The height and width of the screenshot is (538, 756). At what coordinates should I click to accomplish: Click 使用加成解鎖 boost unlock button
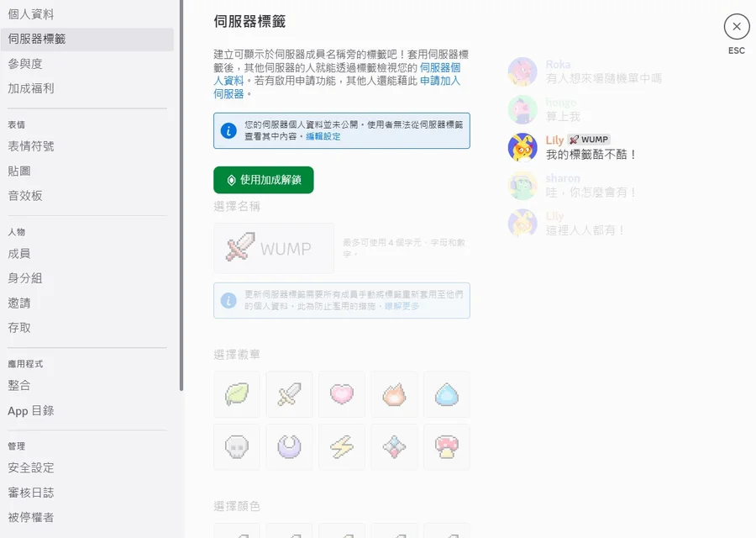(x=264, y=180)
